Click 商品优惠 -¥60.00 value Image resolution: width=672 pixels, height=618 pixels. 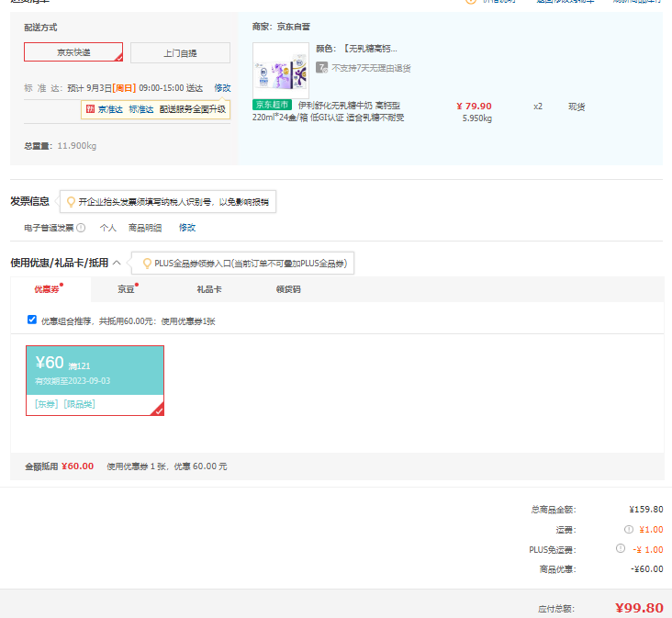point(646,569)
